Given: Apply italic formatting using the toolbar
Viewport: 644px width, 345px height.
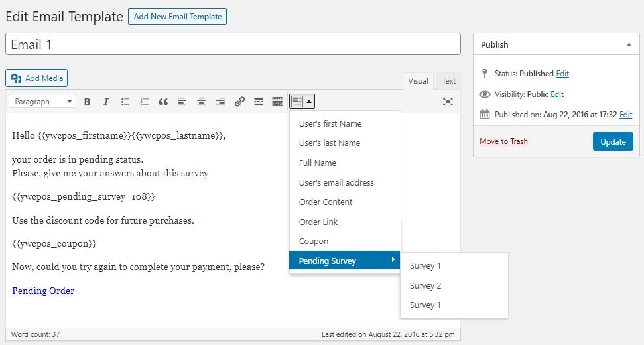Looking at the screenshot, I should [106, 102].
